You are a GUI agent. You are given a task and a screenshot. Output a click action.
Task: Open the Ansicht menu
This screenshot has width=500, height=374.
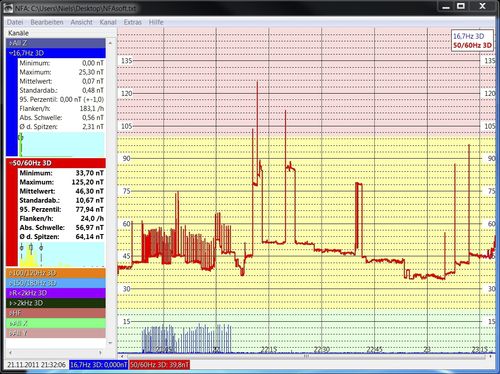pyautogui.click(x=81, y=22)
